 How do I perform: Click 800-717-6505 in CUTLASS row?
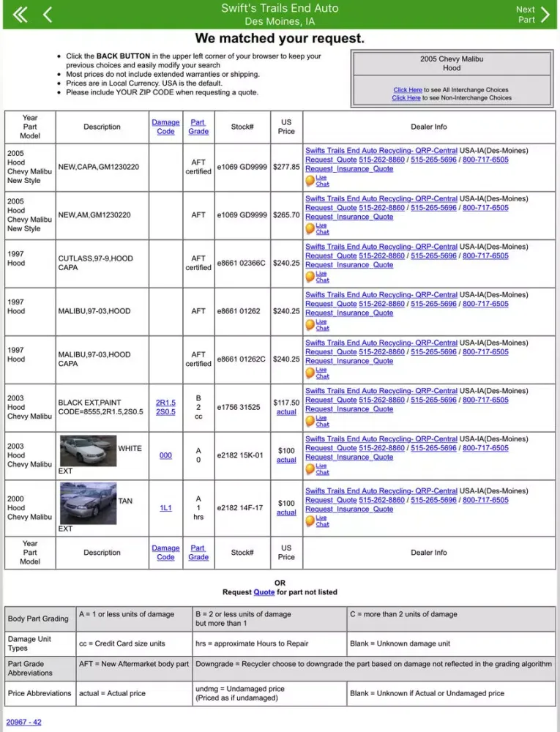[485, 255]
